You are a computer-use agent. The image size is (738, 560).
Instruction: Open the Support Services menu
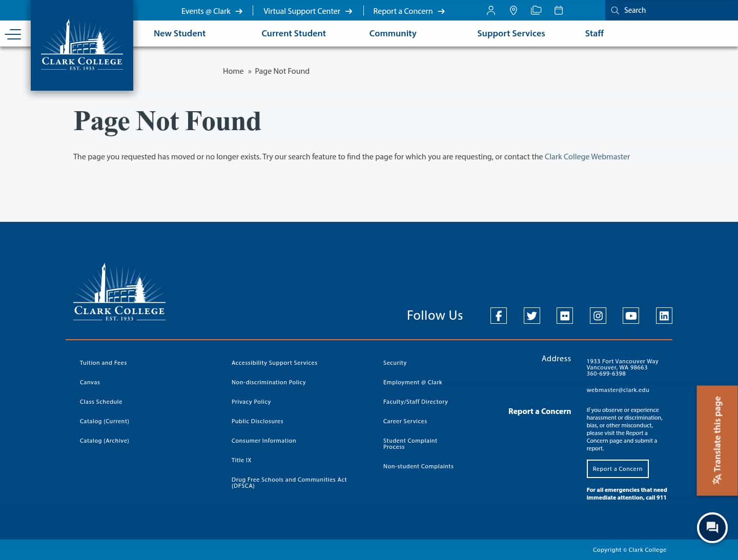click(511, 33)
